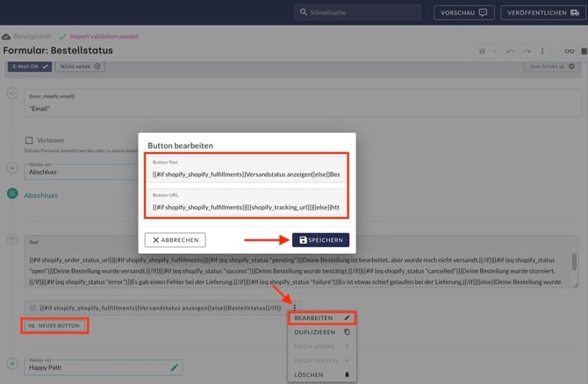The height and width of the screenshot is (384, 588).
Task: Click the undo arrow in form toolbar
Action: click(x=510, y=52)
